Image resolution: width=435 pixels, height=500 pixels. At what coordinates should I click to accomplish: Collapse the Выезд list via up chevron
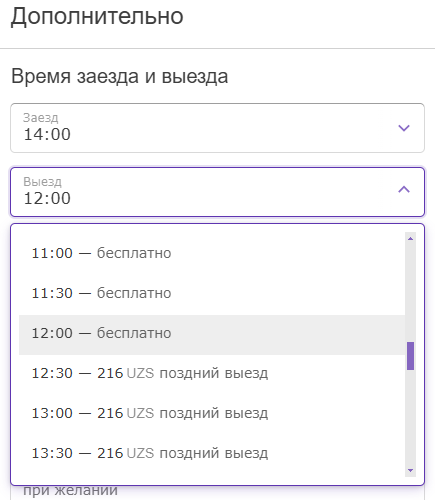(x=404, y=190)
